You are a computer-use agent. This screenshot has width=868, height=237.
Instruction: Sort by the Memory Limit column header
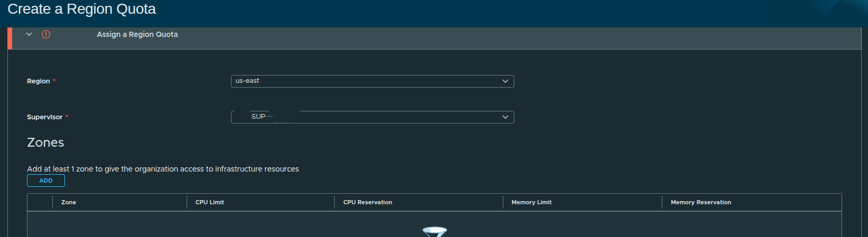[531, 202]
